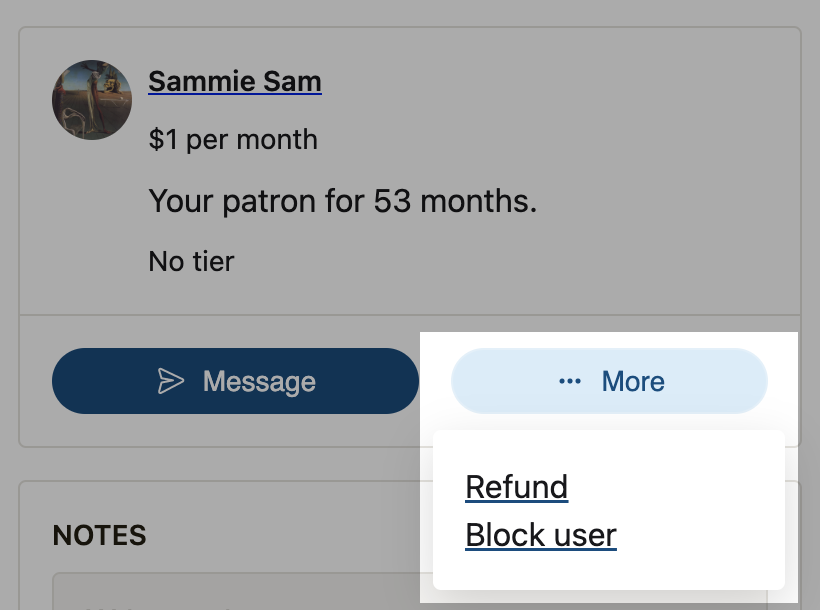The width and height of the screenshot is (820, 610).
Task: Collapse the More dropdown button
Action: pyautogui.click(x=609, y=381)
